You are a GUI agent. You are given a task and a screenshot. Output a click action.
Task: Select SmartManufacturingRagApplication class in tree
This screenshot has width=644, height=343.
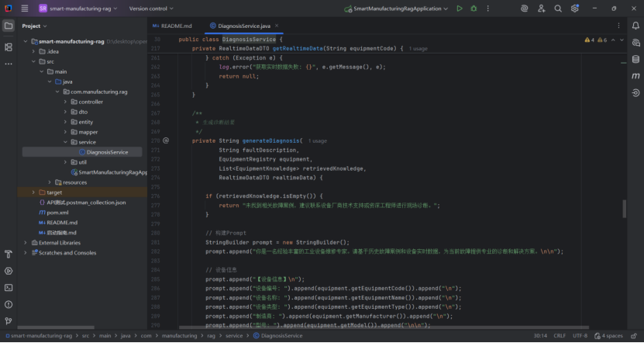point(108,172)
